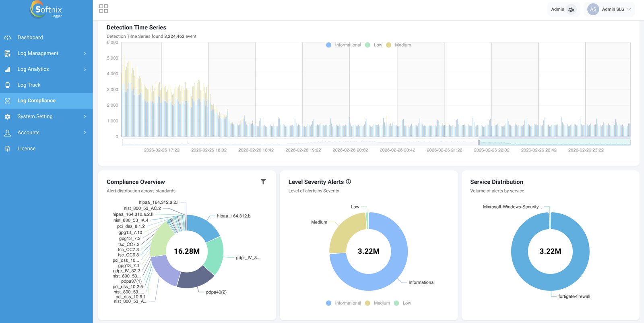The image size is (644, 323).
Task: Click the Log Compliance scan icon
Action: point(8,101)
